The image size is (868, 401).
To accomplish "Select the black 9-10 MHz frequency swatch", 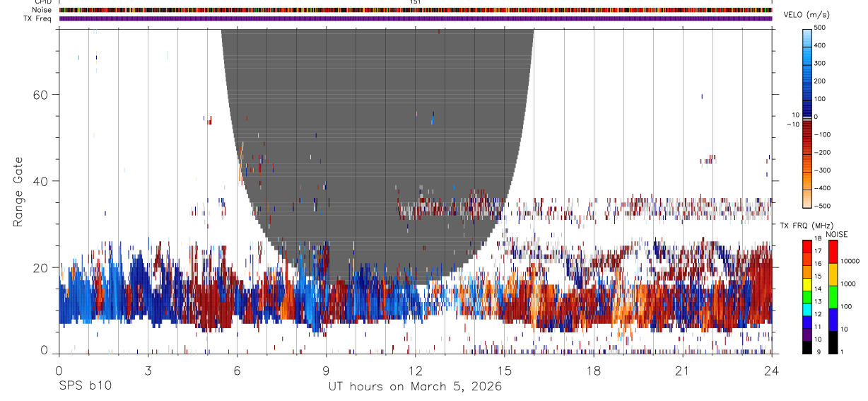I will coord(808,347).
